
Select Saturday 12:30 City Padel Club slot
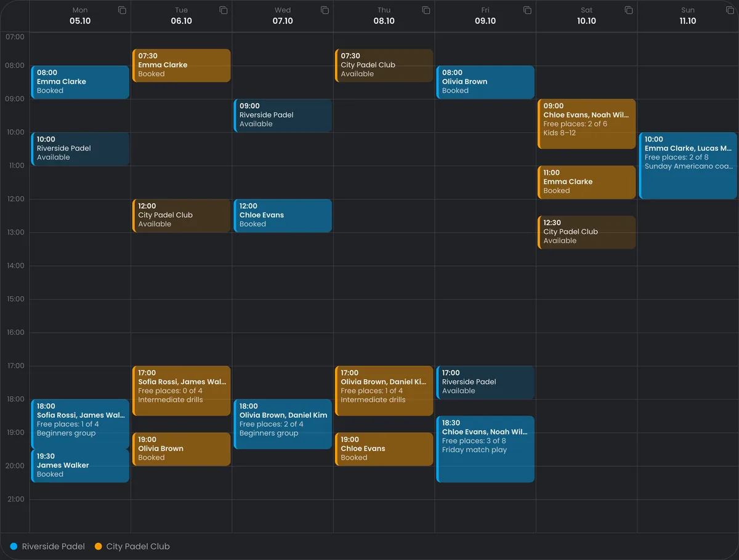tap(587, 232)
